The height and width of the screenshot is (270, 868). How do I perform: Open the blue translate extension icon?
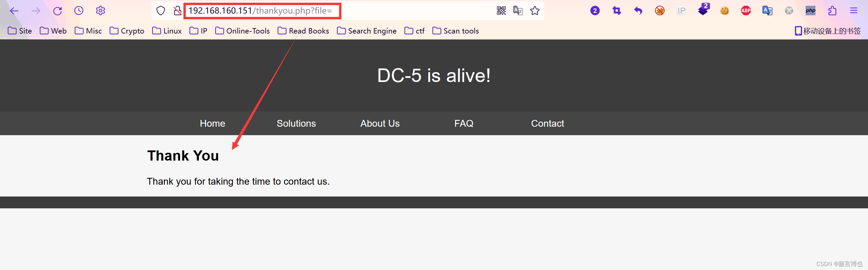(x=767, y=11)
